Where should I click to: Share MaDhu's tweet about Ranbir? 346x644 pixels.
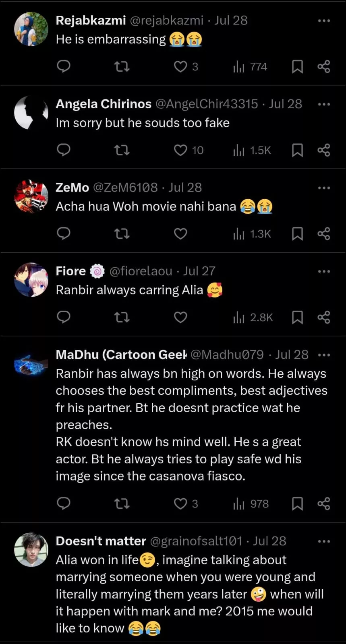click(324, 504)
